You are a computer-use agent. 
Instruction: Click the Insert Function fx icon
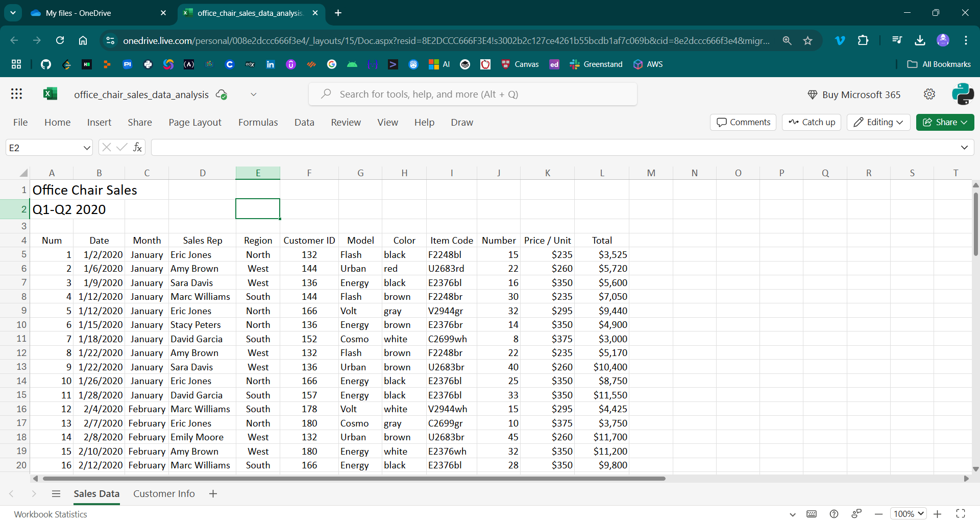(137, 148)
